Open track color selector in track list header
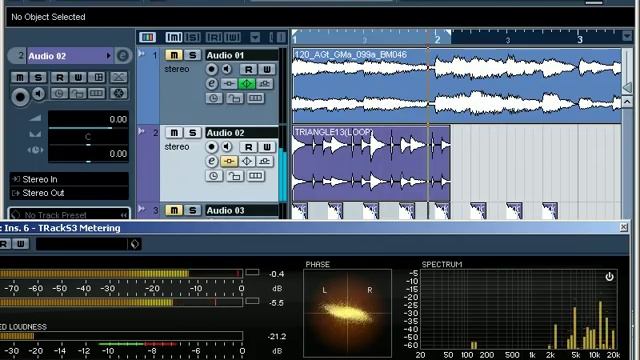640x360 pixels. [x=147, y=38]
